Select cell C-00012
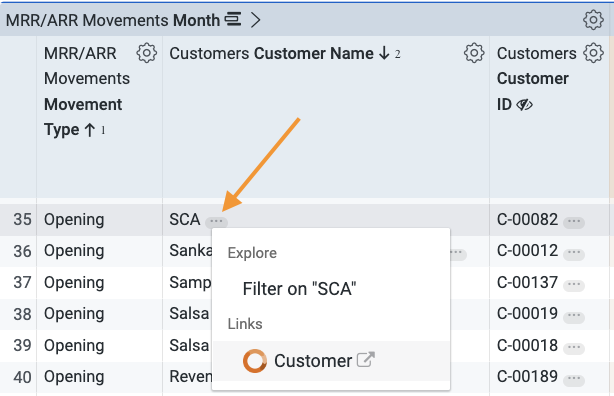Image resolution: width=614 pixels, height=396 pixels. click(527, 251)
